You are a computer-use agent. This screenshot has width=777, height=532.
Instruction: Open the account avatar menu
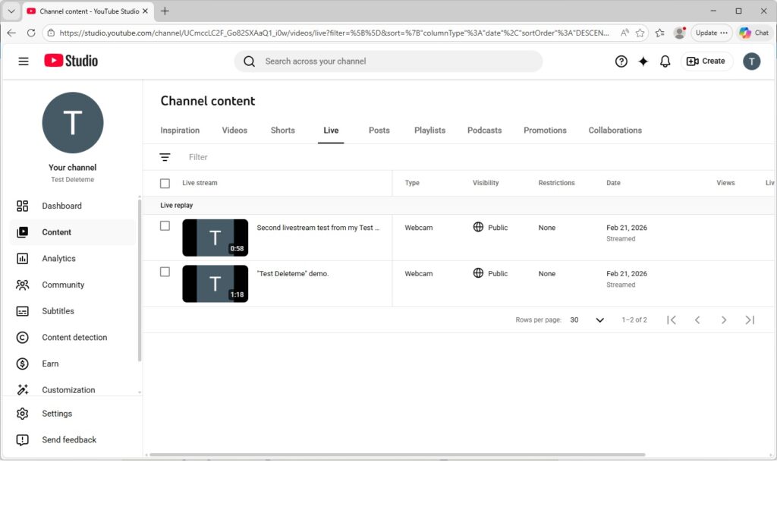750,61
